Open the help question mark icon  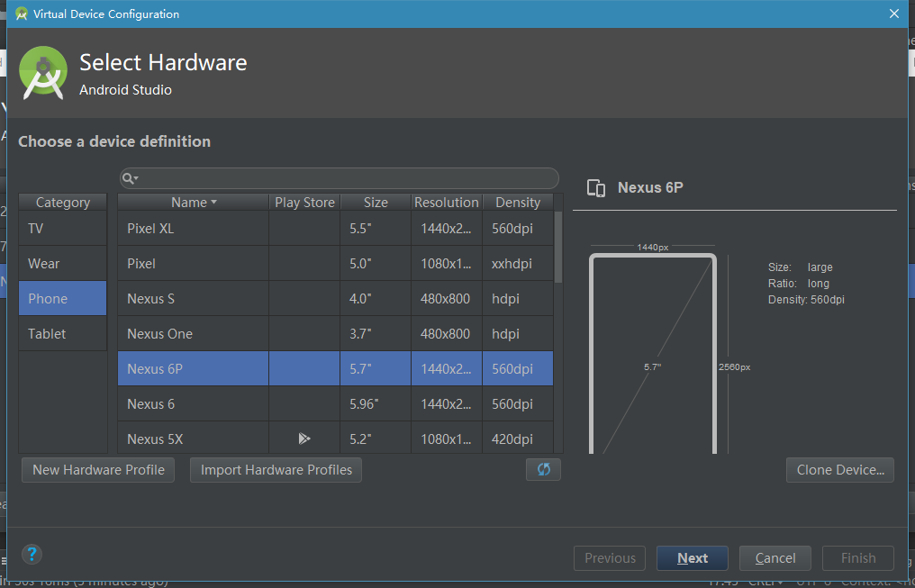tap(32, 554)
